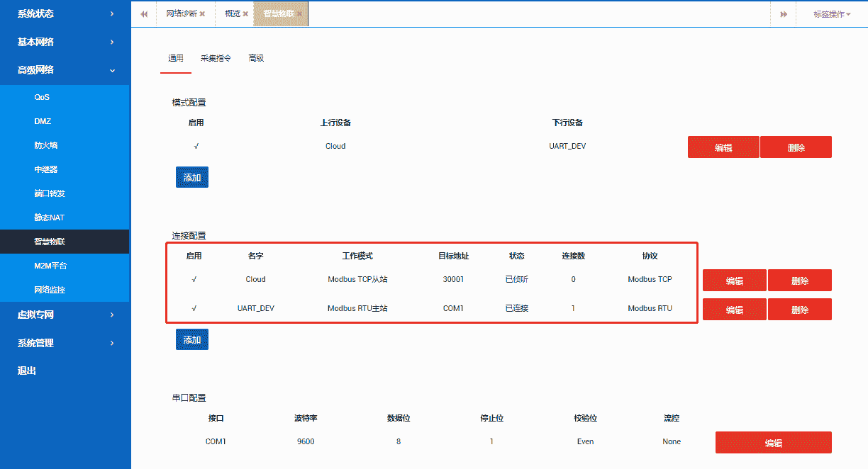Image resolution: width=868 pixels, height=469 pixels.
Task: Collapse the tab list with the left double-arrow
Action: [144, 13]
